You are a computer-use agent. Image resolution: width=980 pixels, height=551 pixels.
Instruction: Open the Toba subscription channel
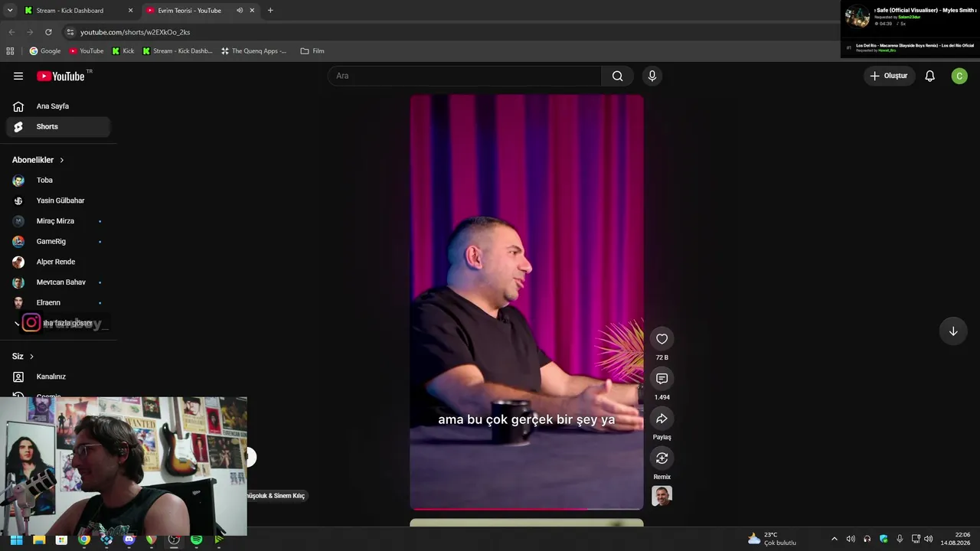[x=58, y=181]
